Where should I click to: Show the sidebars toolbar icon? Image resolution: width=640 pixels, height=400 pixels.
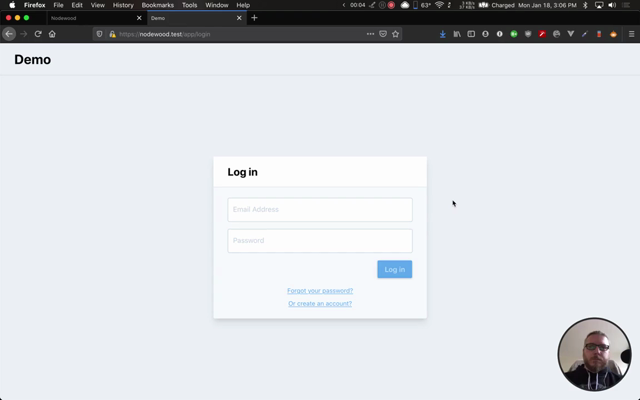point(471,34)
